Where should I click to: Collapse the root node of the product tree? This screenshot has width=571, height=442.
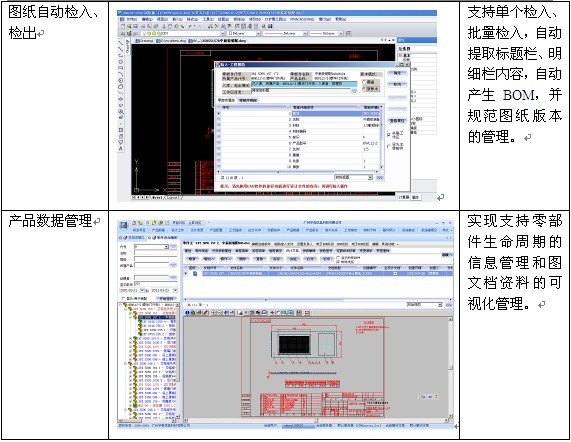pos(121,305)
